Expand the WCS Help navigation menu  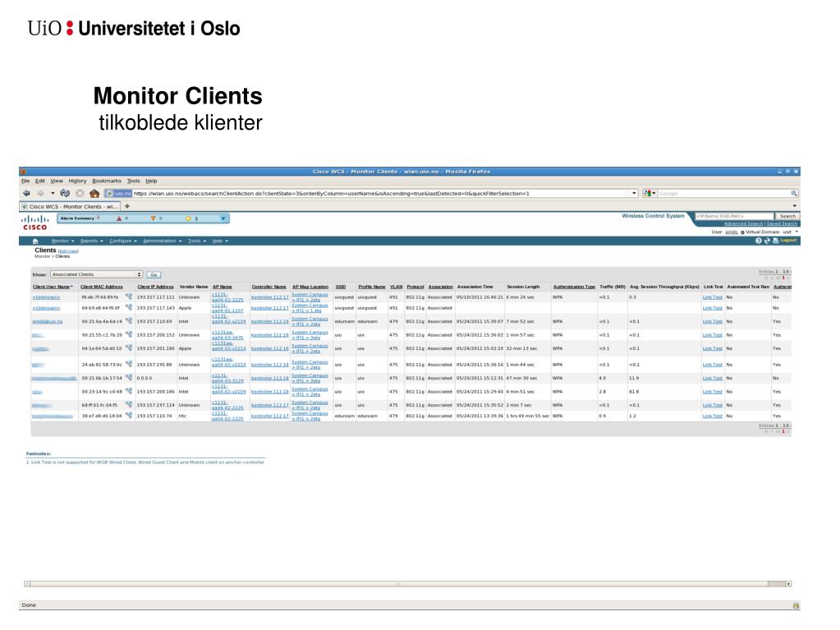(219, 241)
